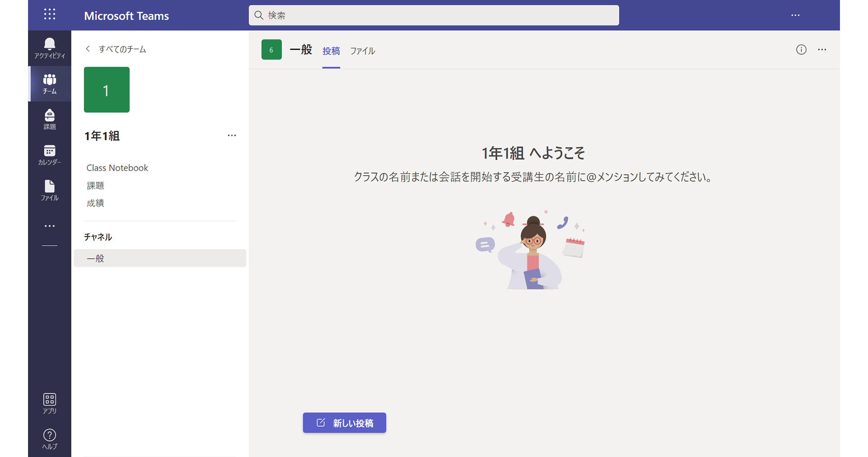Switch to the ファイル tab

pos(363,51)
